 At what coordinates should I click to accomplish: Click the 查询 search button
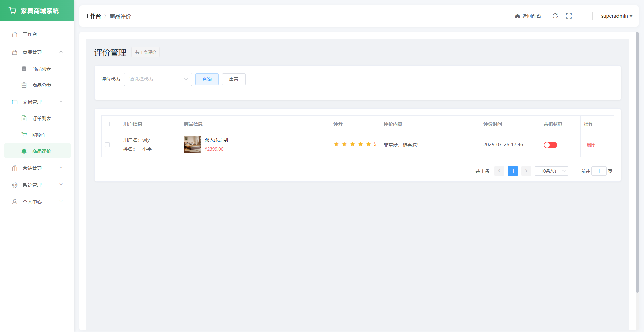[207, 79]
